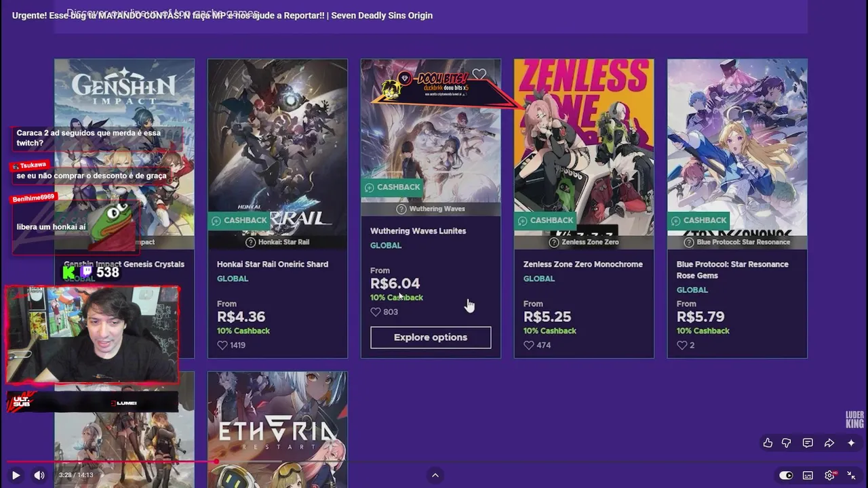Click Blue Protocol Star Resonance Rose Gems title
868x488 pixels.
pyautogui.click(x=732, y=270)
